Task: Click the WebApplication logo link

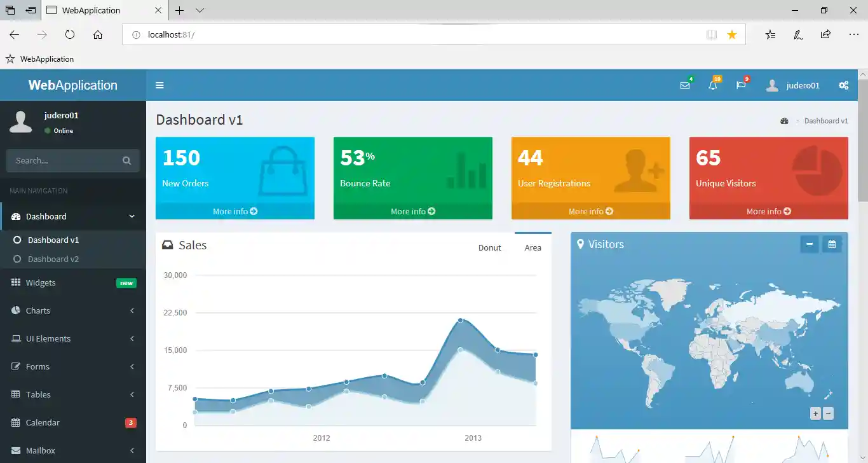Action: pyautogui.click(x=73, y=85)
